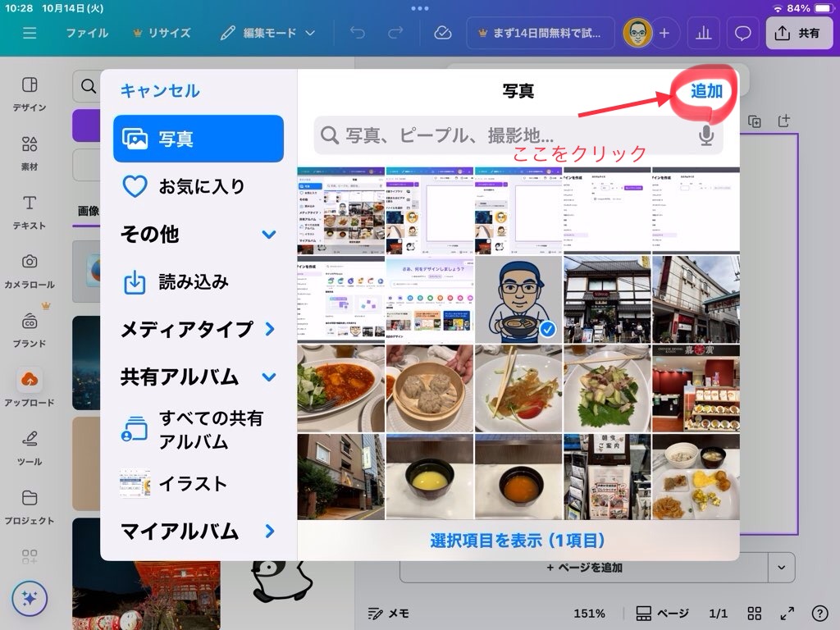Image resolution: width=840 pixels, height=630 pixels.
Task: Tap 追加 to add selected photo
Action: tap(706, 91)
